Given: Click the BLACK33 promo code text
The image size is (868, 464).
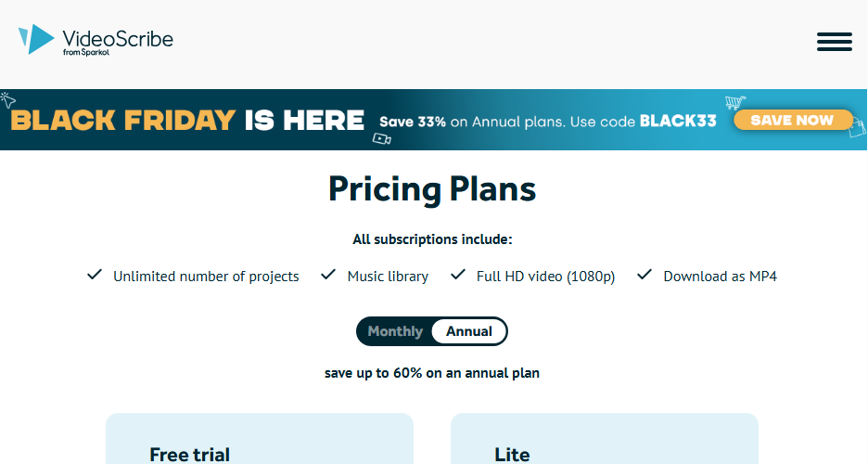Looking at the screenshot, I should pos(678,121).
